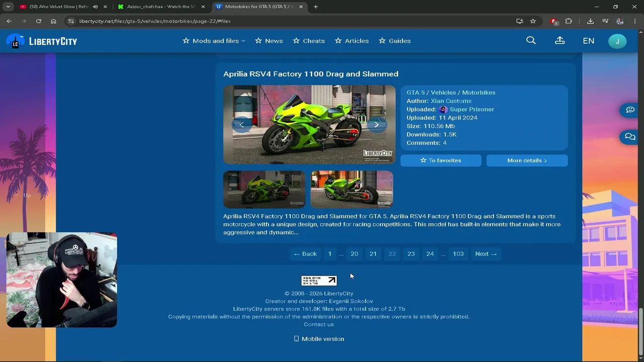Reload the current page
Viewport: 644px width, 362px height.
tap(38, 21)
